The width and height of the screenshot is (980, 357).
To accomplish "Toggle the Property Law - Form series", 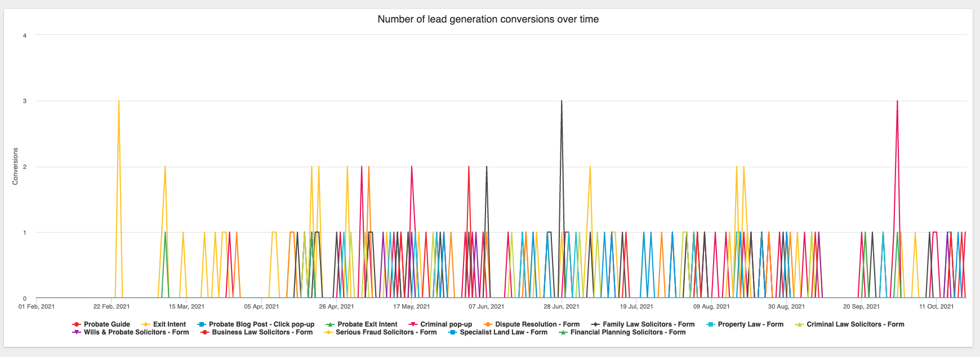I will point(750,324).
